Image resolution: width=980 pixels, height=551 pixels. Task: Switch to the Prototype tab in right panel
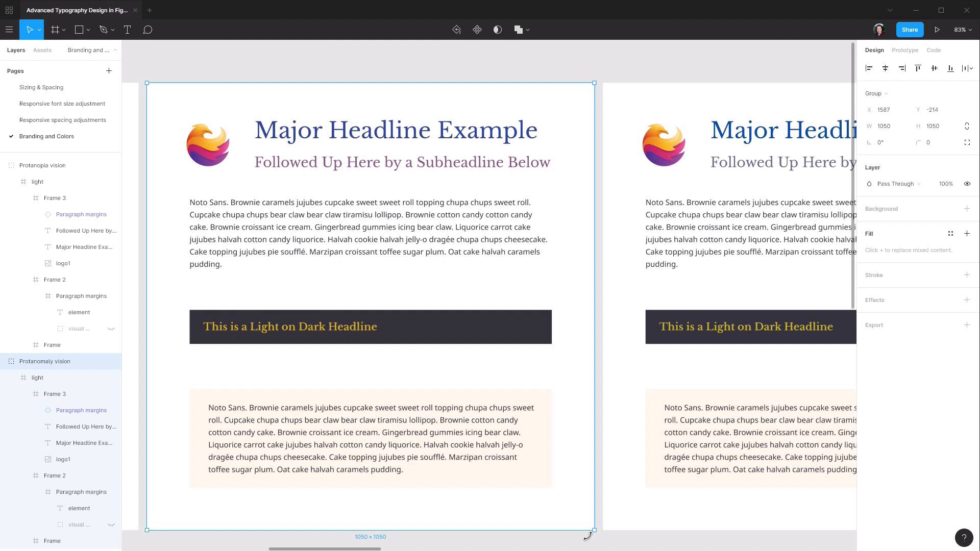[x=904, y=50]
